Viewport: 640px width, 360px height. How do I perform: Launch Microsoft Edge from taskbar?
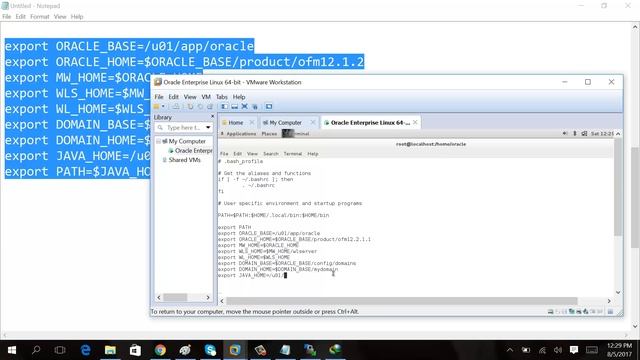tap(85, 350)
